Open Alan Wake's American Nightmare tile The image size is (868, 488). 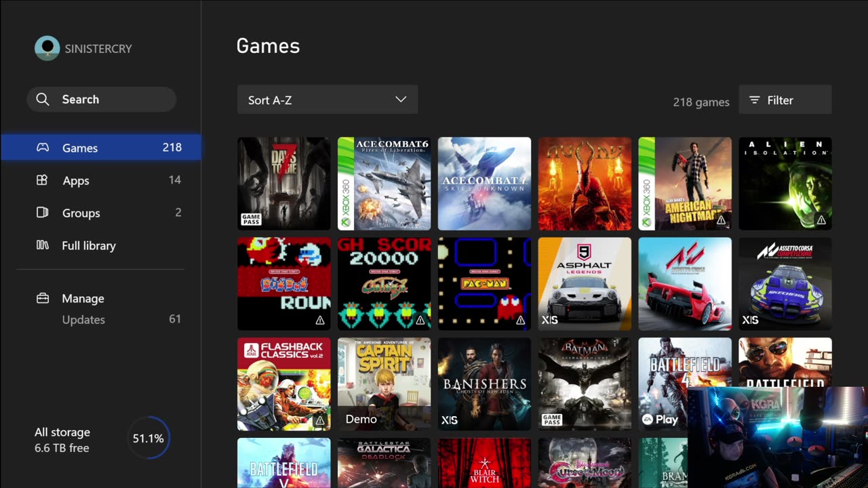[686, 184]
